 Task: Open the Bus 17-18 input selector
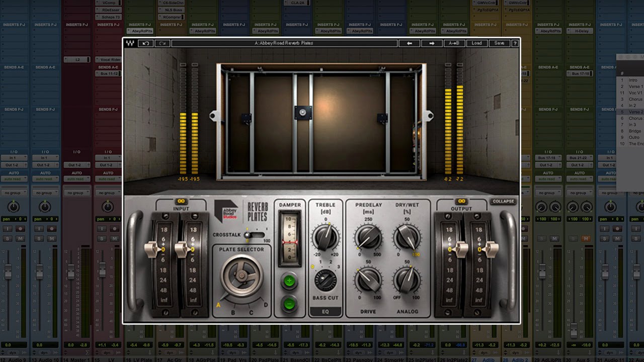(548, 158)
